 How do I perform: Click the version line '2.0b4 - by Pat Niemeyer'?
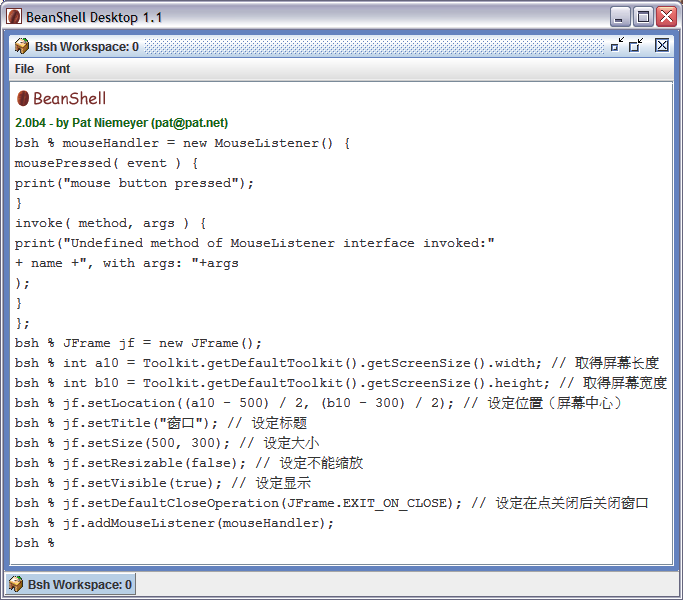(122, 123)
